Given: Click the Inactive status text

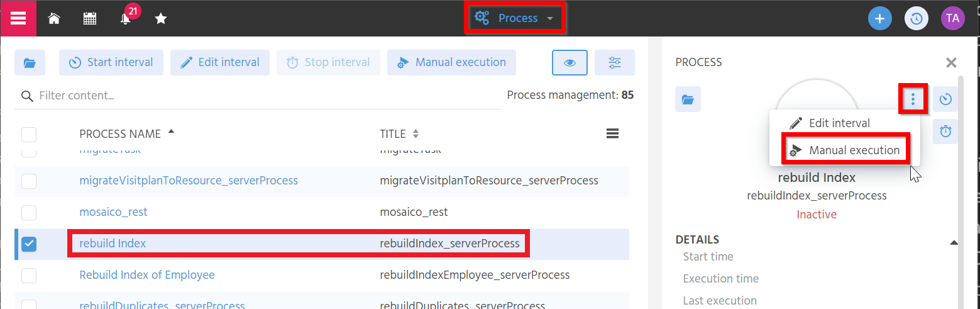Looking at the screenshot, I should point(817,215).
